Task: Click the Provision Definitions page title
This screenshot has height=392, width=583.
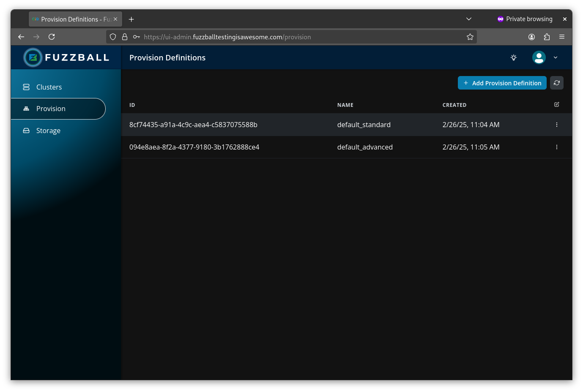Action: point(167,58)
